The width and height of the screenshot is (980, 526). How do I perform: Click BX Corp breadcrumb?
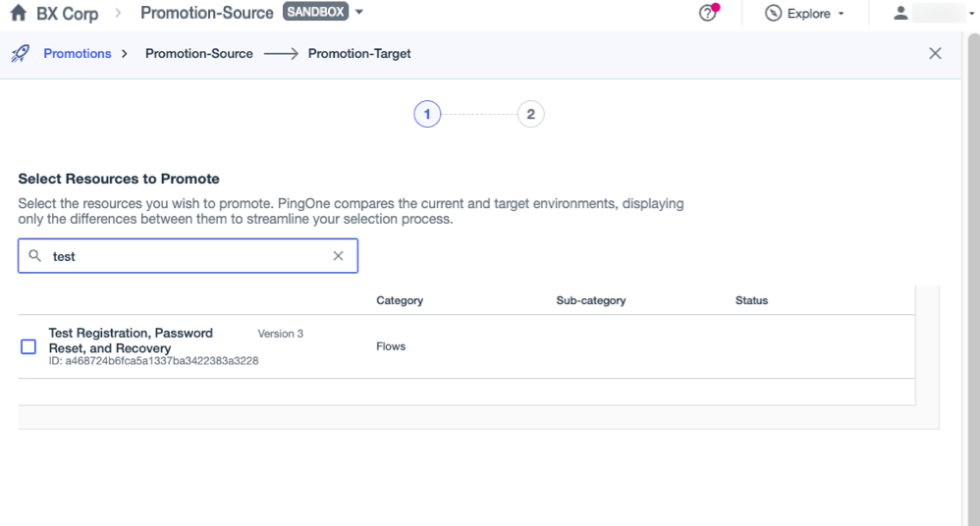68,13
